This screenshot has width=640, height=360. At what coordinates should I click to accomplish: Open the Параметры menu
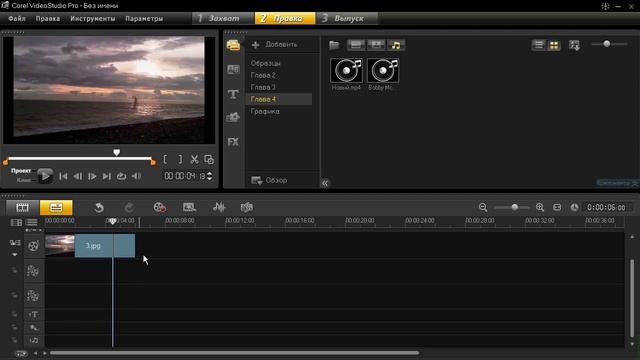(144, 18)
